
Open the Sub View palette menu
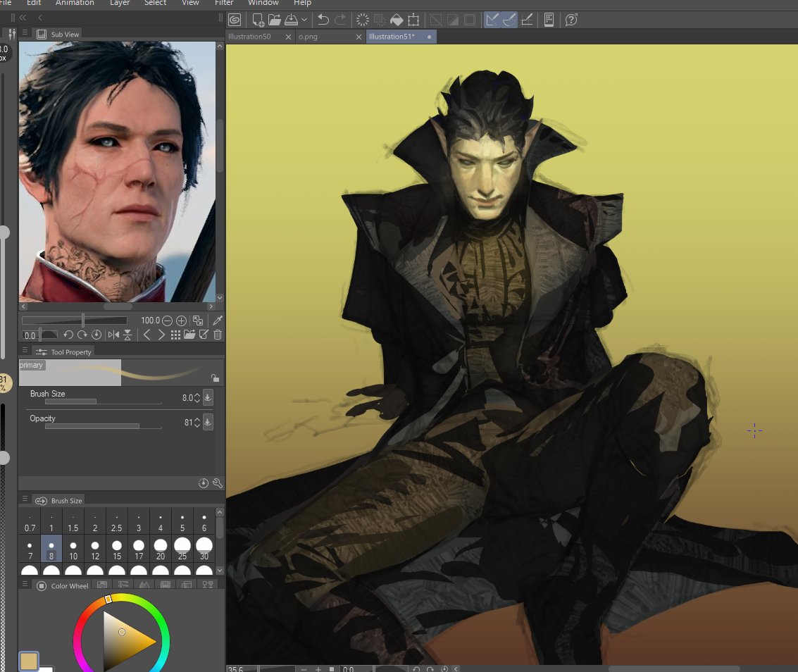click(25, 32)
